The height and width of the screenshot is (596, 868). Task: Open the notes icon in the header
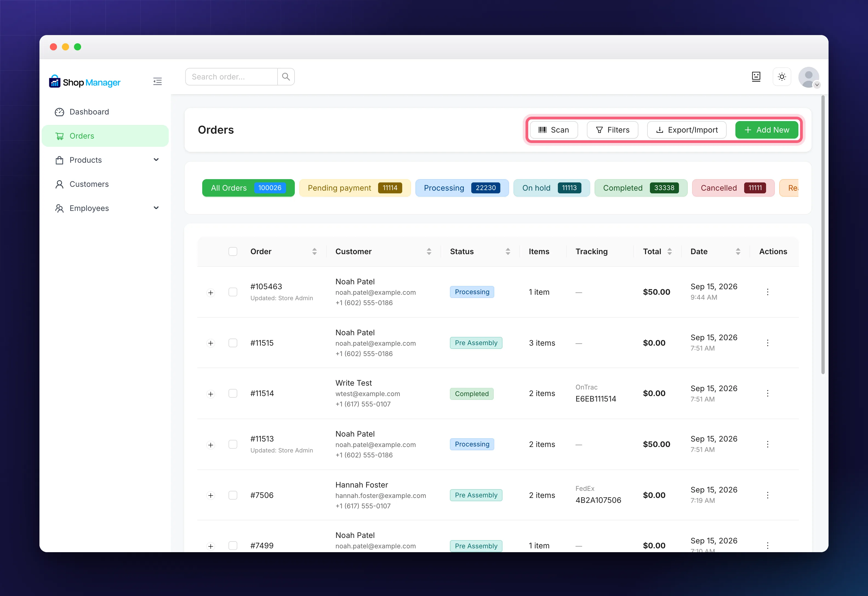[x=756, y=77]
